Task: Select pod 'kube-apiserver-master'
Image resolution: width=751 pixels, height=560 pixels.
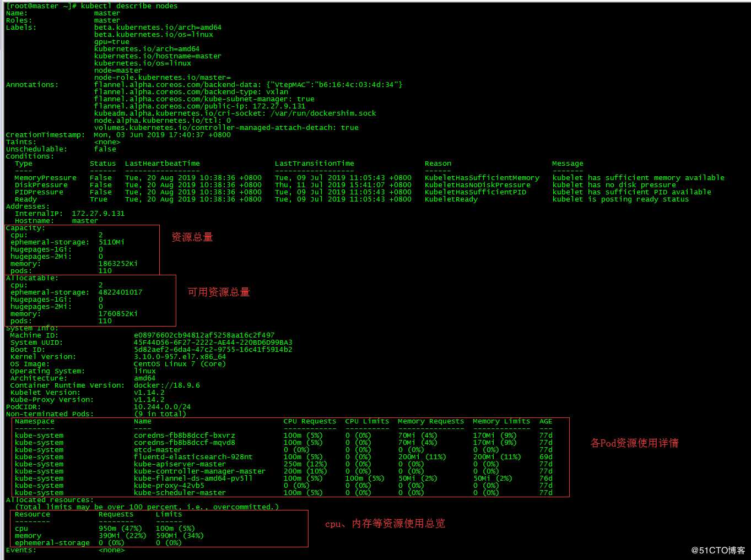Action: point(180,464)
